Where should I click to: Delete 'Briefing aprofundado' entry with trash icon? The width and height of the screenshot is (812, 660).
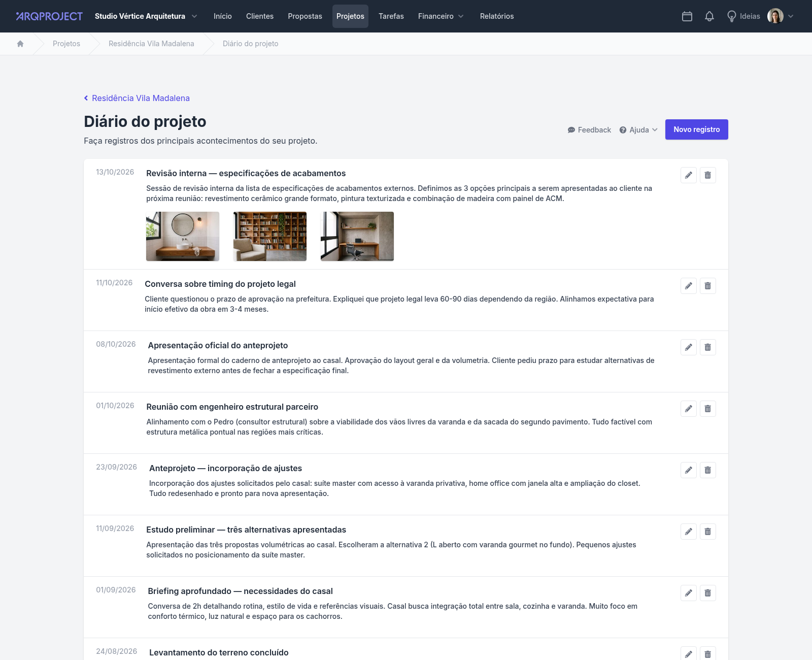click(708, 593)
